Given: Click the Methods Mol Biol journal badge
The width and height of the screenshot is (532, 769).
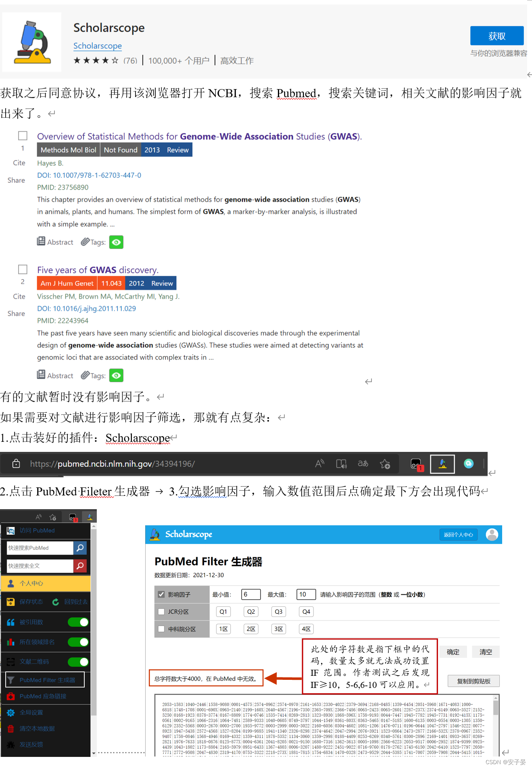Looking at the screenshot, I should tap(69, 150).
